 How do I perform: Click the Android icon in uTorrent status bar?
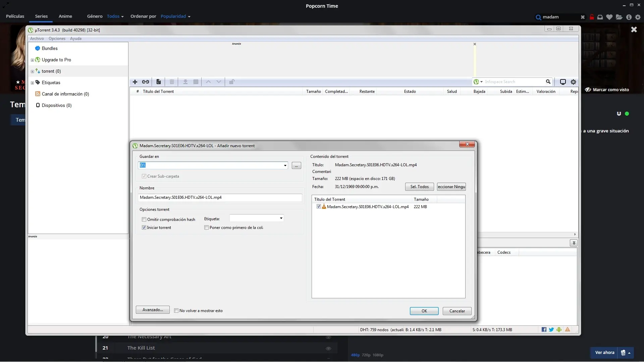(559, 329)
